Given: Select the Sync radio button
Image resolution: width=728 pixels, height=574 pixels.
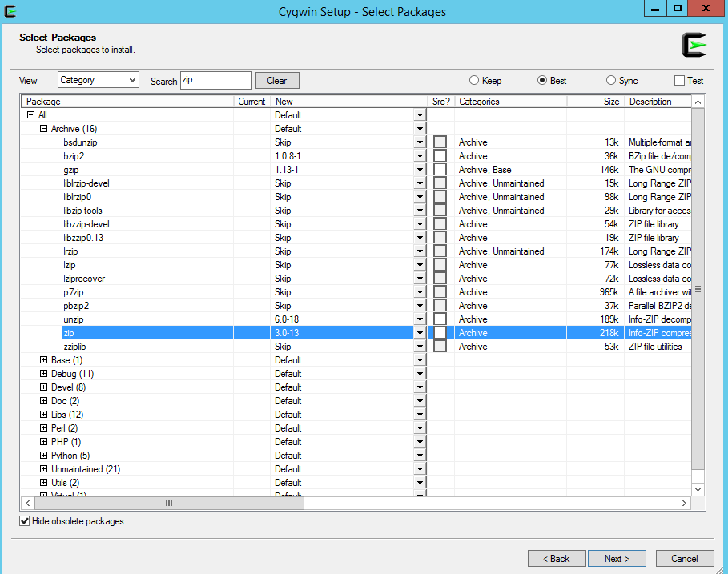Looking at the screenshot, I should coord(610,80).
